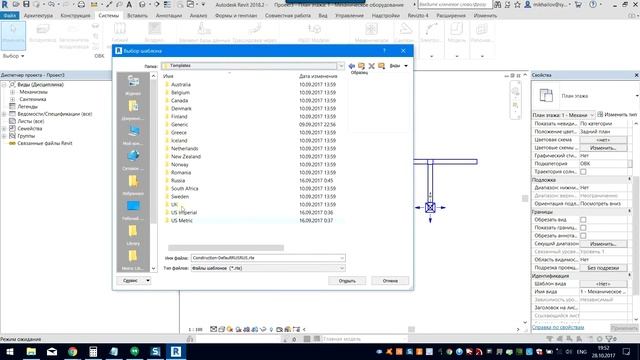The width and height of the screenshot is (640, 360).
Task: Open the Documents place in dialog sidebar
Action: click(133, 110)
